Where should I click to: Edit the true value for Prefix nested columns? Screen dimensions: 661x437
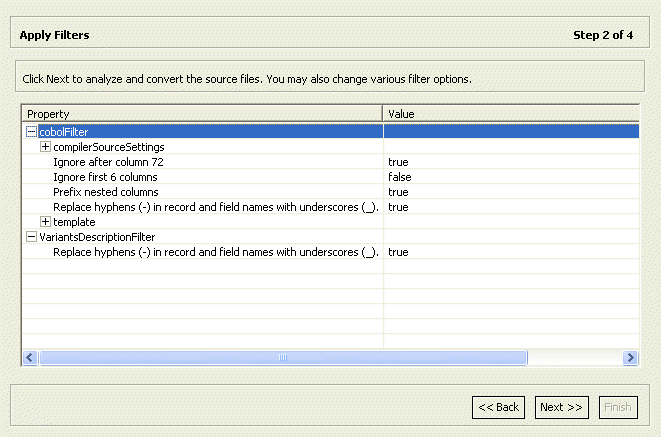point(511,192)
